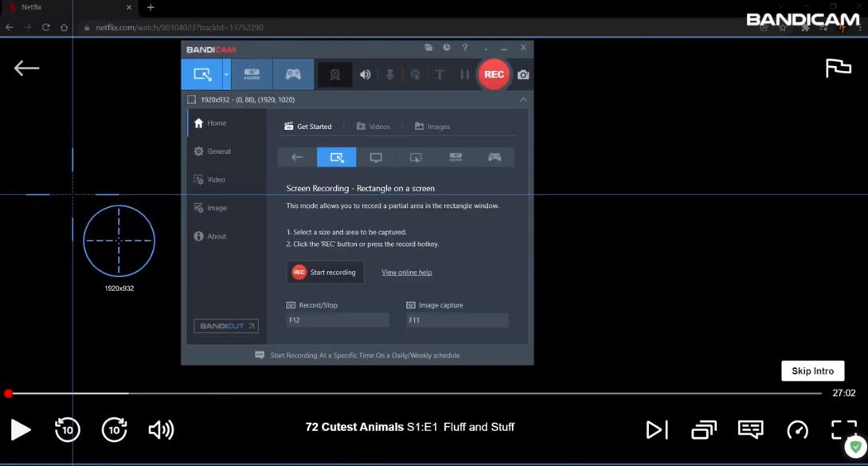Play the Netflix video
Screen dimensions: 868x466
coord(21,430)
